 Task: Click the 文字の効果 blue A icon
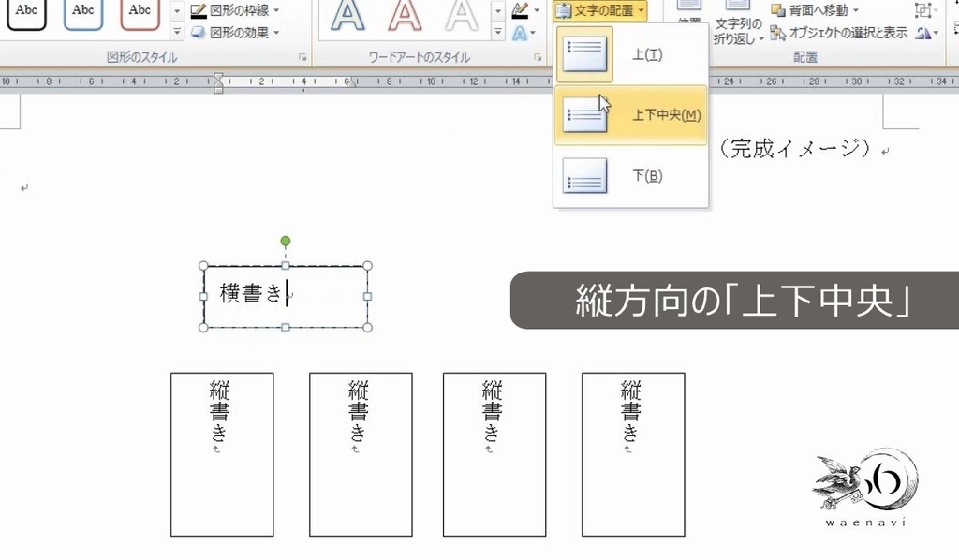(x=519, y=32)
